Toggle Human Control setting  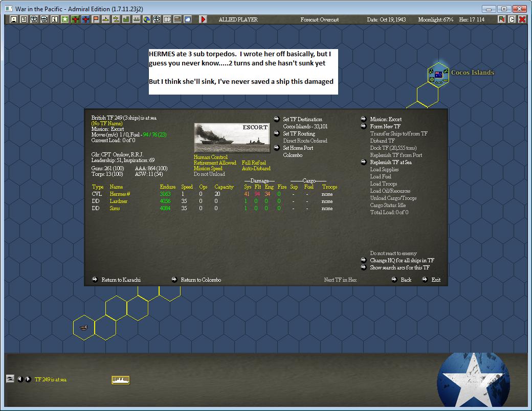pyautogui.click(x=210, y=157)
